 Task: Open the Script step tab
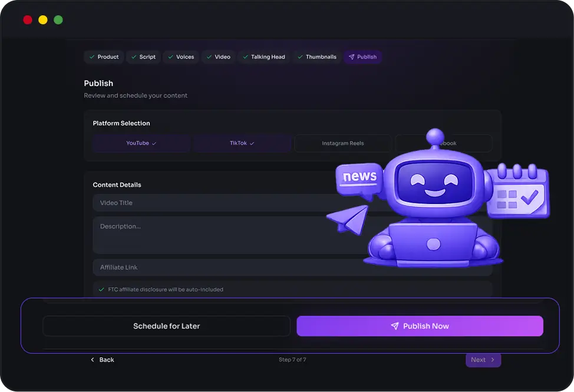144,57
